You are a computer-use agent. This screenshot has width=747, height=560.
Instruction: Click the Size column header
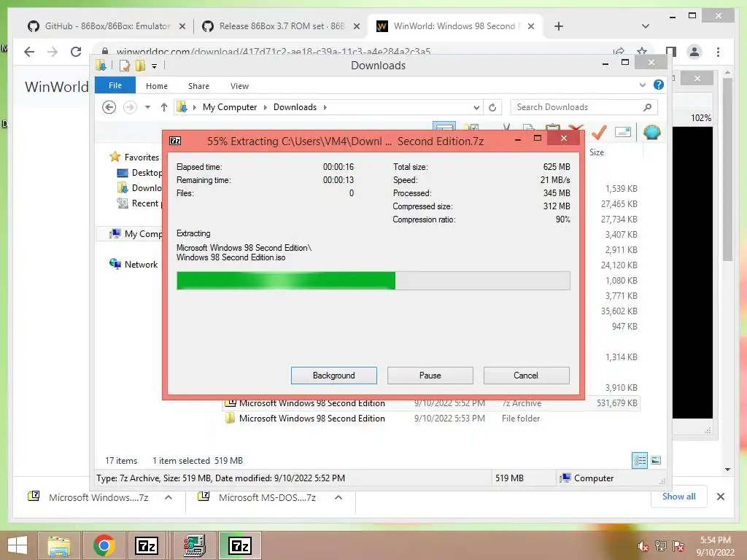click(x=597, y=152)
